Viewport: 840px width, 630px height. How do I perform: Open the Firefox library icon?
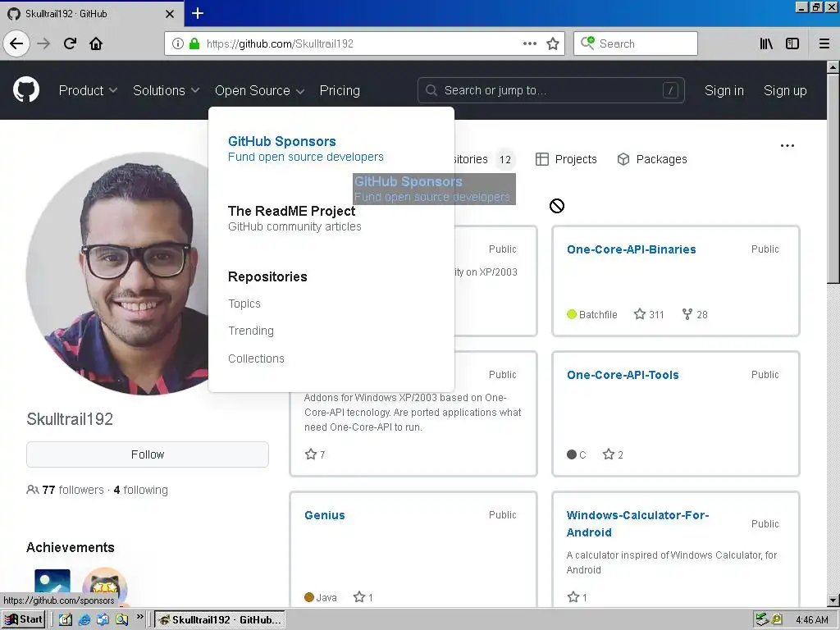(766, 43)
